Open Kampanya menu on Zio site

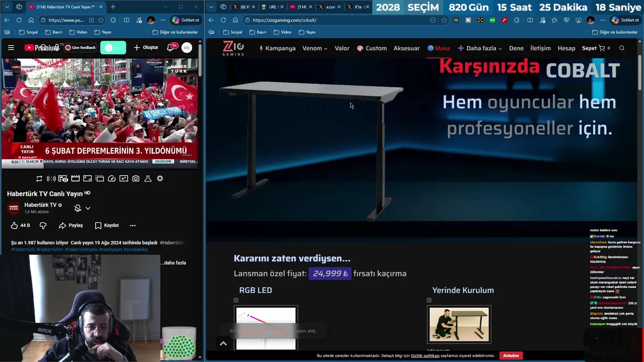277,48
